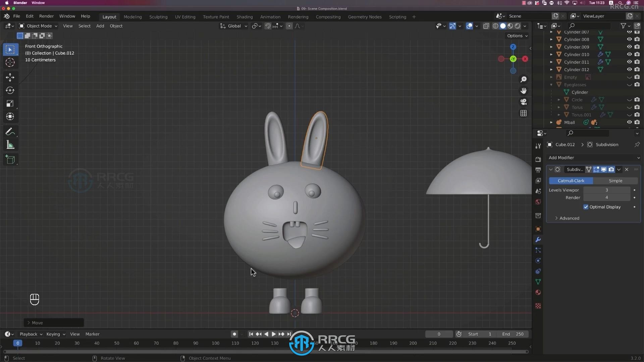Toggle visibility of Eyeglasses collection
Screen dimensions: 644x362
[629, 84]
